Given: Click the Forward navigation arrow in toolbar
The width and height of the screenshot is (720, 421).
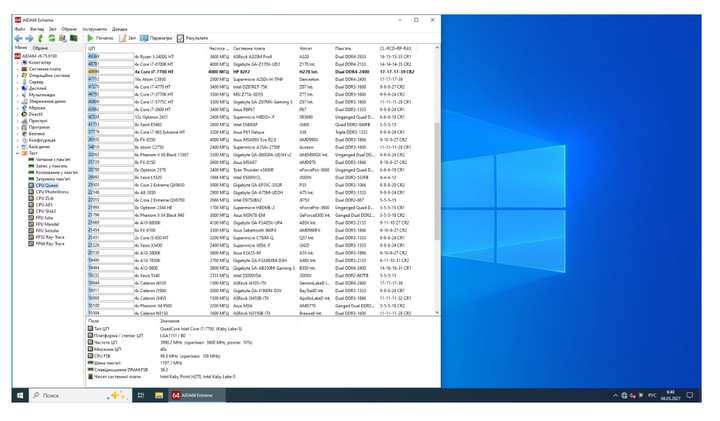Looking at the screenshot, I should [29, 38].
